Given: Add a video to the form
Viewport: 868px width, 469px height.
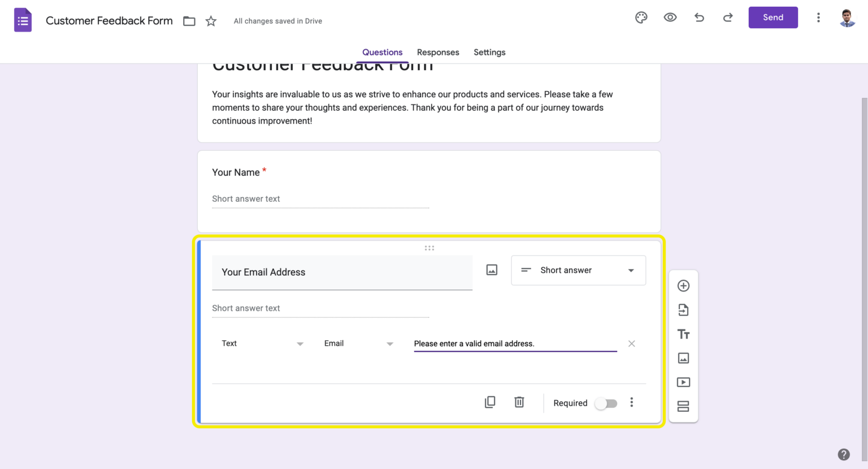Looking at the screenshot, I should point(683,382).
